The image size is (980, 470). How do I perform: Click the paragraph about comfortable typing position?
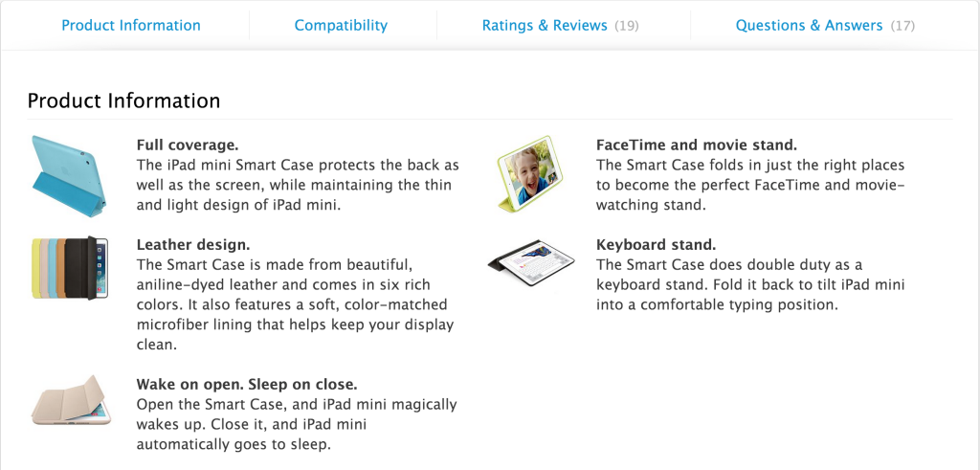[749, 285]
